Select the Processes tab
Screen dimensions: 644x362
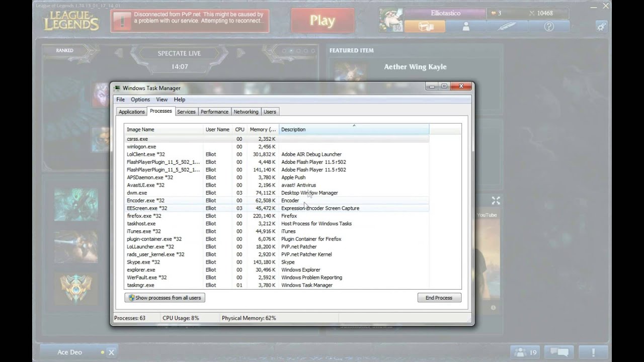(x=161, y=111)
